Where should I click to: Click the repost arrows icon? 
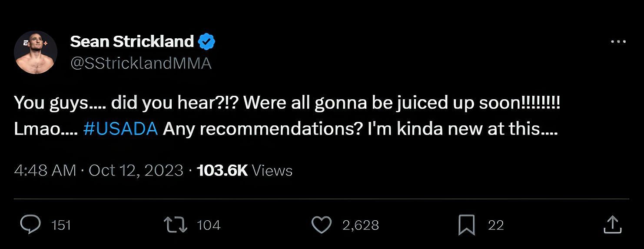point(176,225)
